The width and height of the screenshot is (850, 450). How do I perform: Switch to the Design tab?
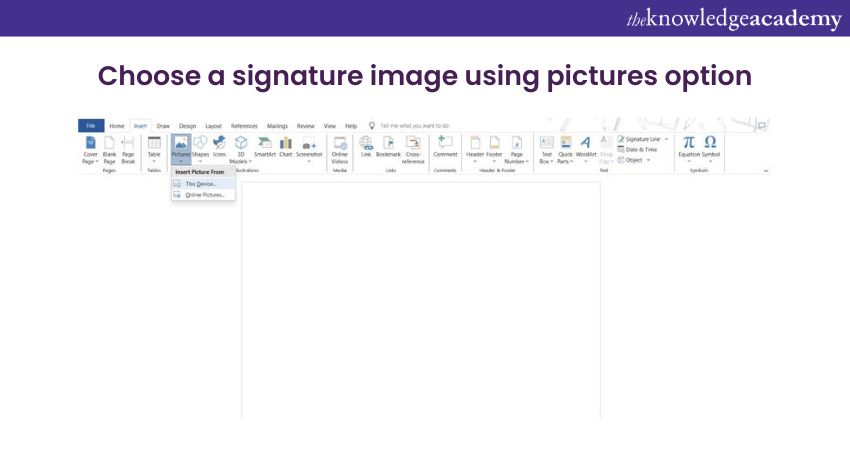point(187,126)
